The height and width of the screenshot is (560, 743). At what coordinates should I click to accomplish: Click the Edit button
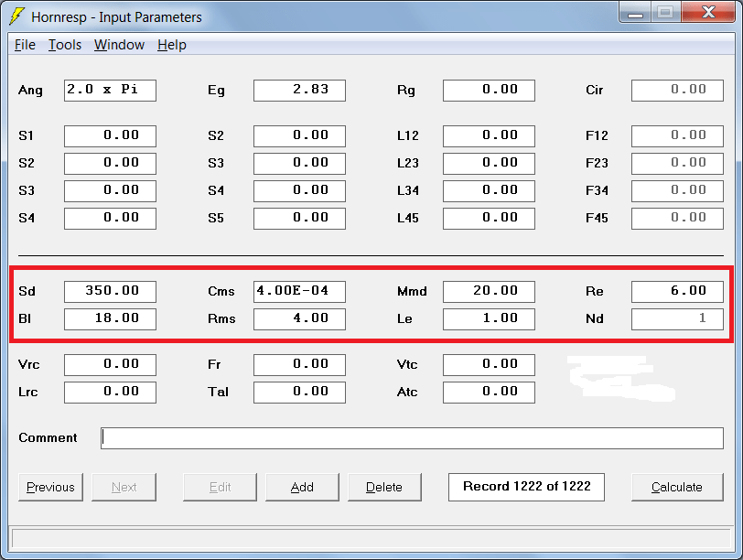coord(220,487)
